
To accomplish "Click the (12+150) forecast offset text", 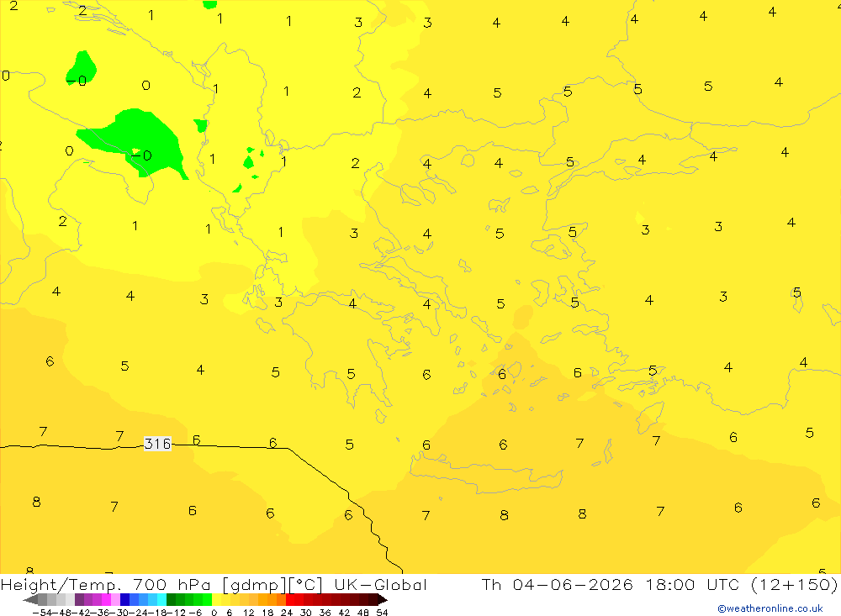I will coord(795,584).
